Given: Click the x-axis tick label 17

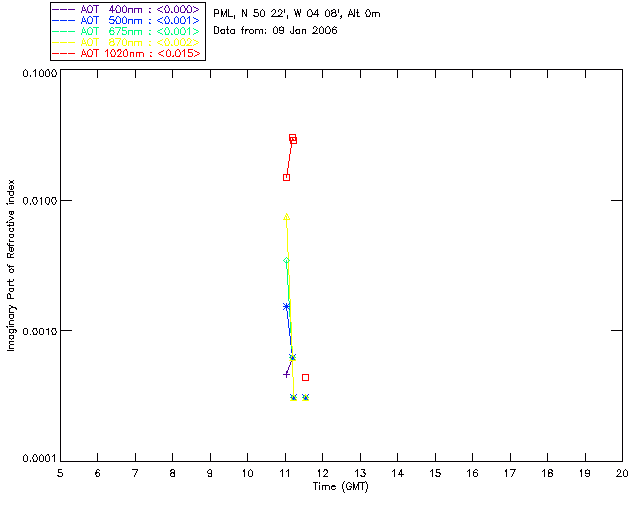Looking at the screenshot, I should [x=510, y=473].
